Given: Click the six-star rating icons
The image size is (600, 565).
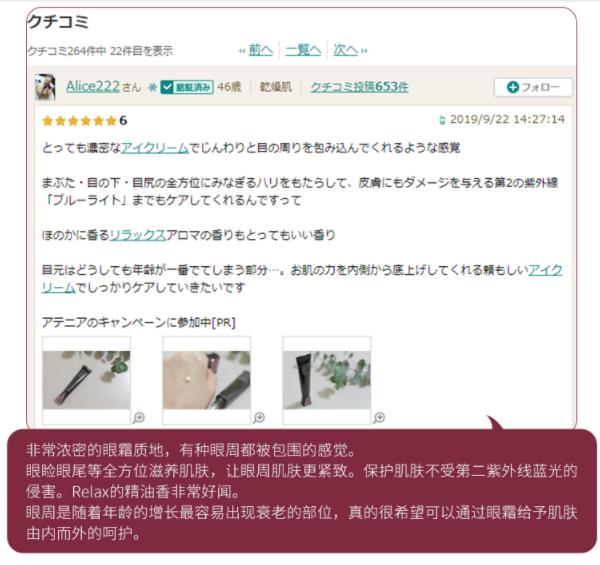Looking at the screenshot, I should 79,121.
